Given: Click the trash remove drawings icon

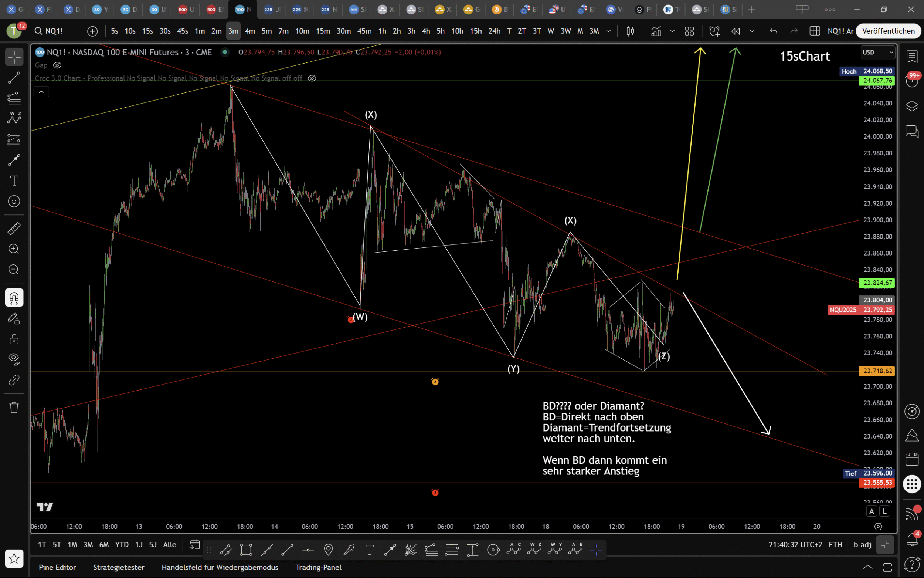Looking at the screenshot, I should point(14,408).
